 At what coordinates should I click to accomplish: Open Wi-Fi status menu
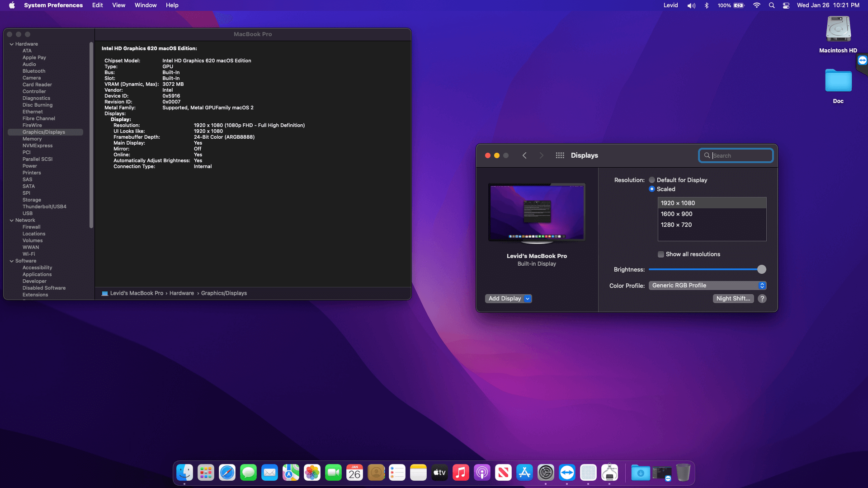click(x=757, y=5)
